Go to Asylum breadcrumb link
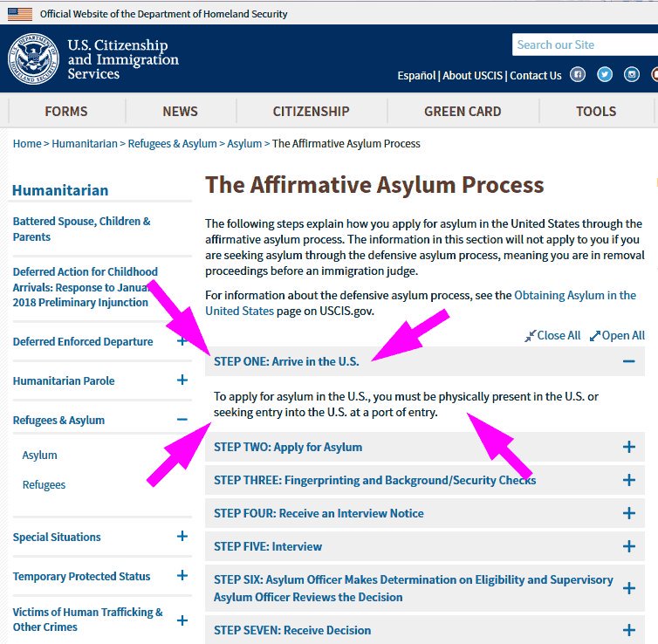The width and height of the screenshot is (658, 644). pyautogui.click(x=244, y=143)
